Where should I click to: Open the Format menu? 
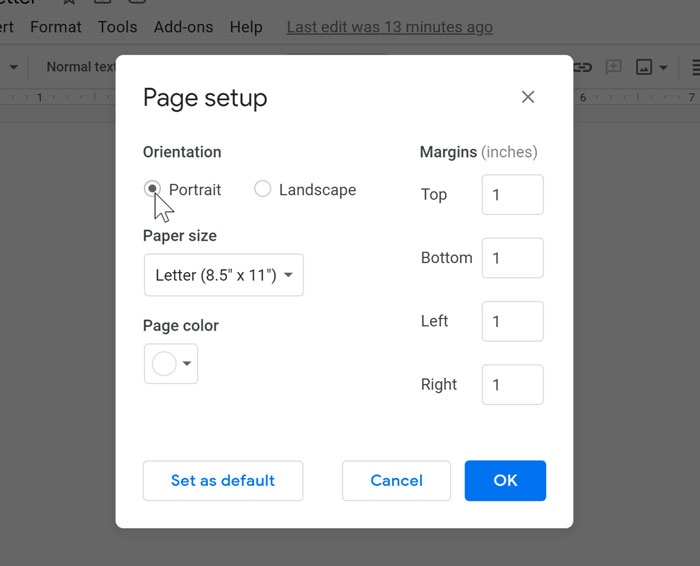tap(56, 27)
